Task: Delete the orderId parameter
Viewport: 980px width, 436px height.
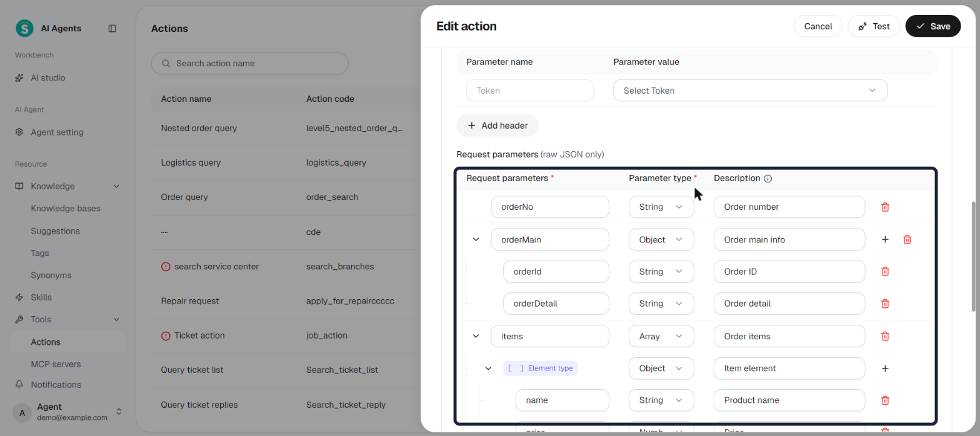Action: coord(885,272)
